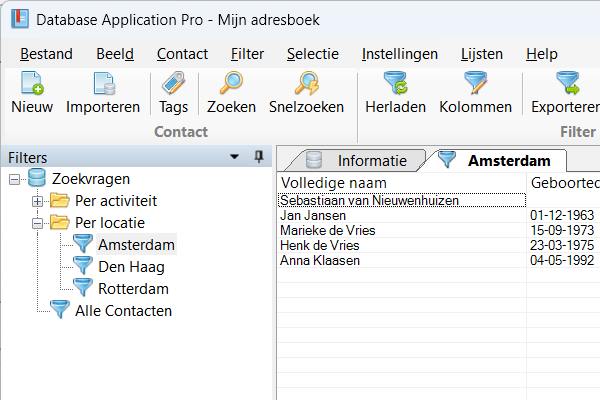Select the Alle Contacten filter

tap(123, 311)
